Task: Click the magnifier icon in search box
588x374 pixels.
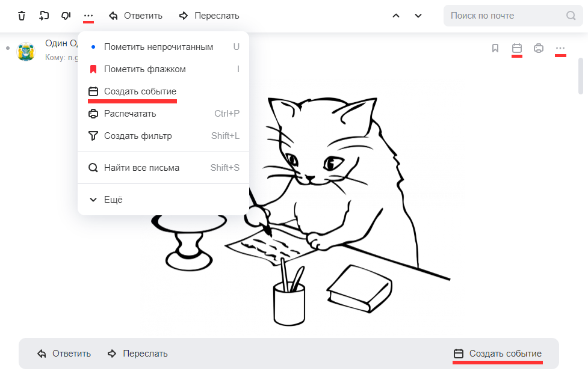Action: click(x=571, y=16)
